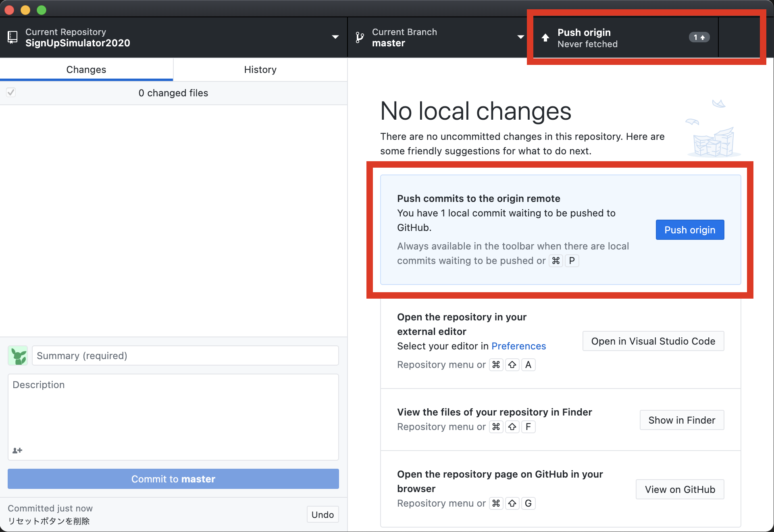Click the View on GitHub button
Image resolution: width=774 pixels, height=532 pixels.
(x=680, y=490)
